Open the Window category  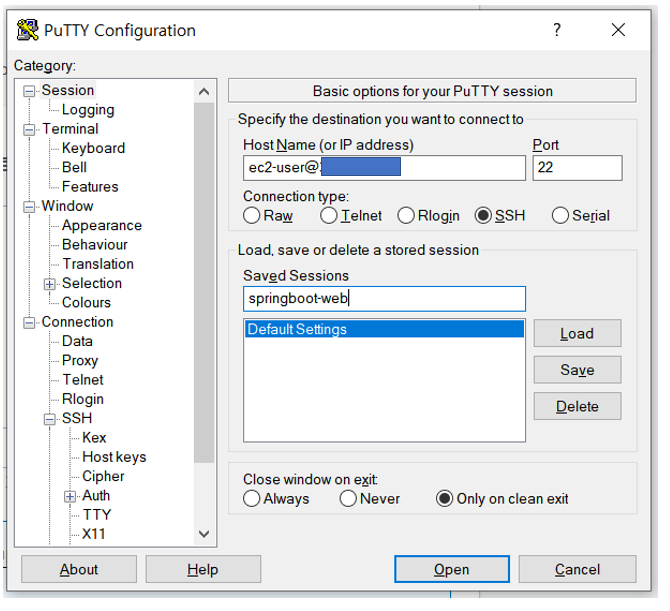tap(68, 206)
